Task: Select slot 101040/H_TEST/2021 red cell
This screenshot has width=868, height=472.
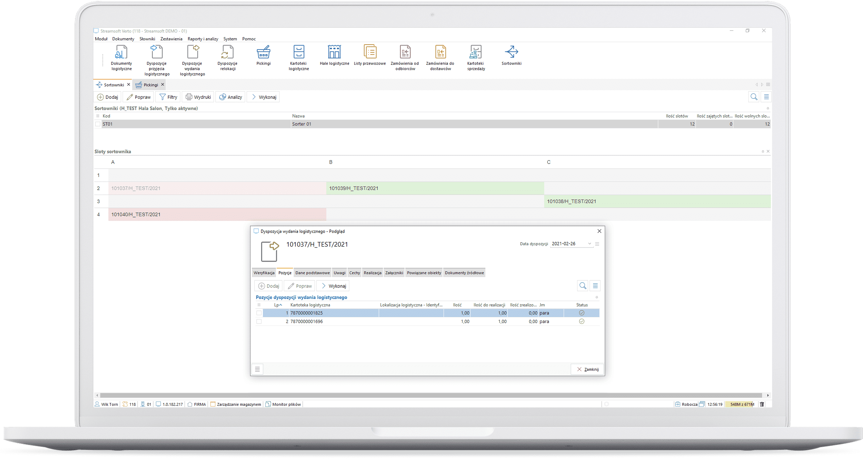Action: [x=217, y=215]
